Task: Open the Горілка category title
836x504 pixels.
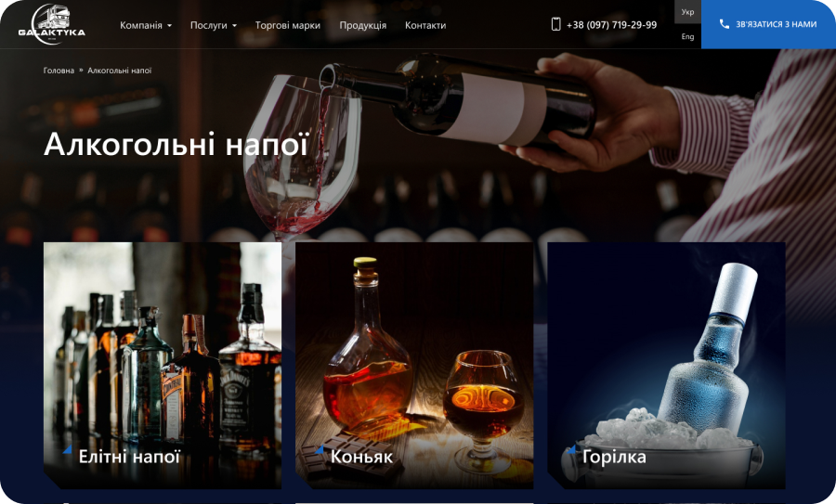Action: coord(614,457)
